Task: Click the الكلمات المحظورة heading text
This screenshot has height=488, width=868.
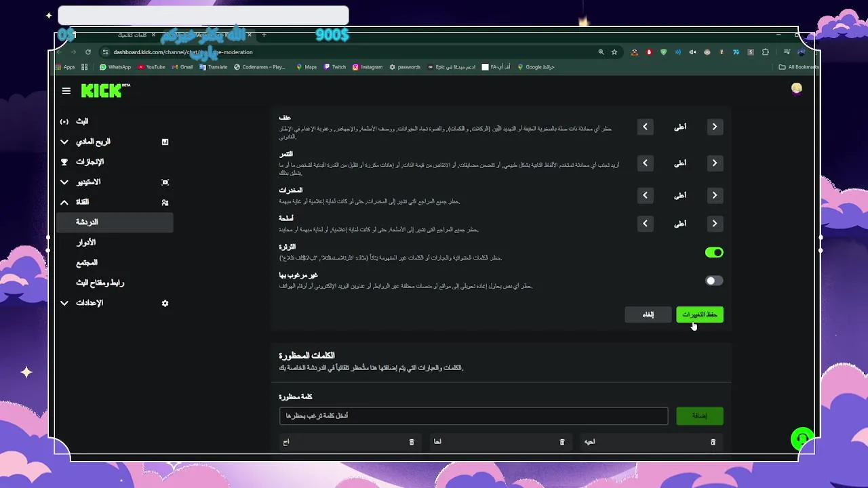Action: coord(307,355)
